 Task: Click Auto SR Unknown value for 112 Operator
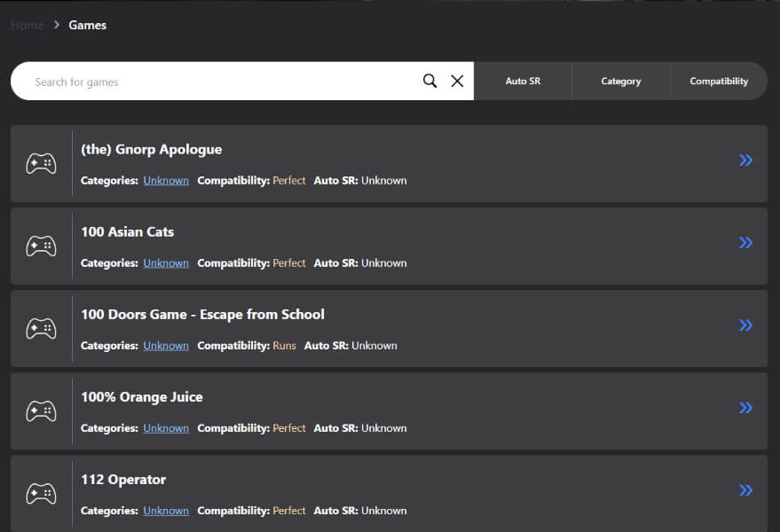click(x=384, y=511)
